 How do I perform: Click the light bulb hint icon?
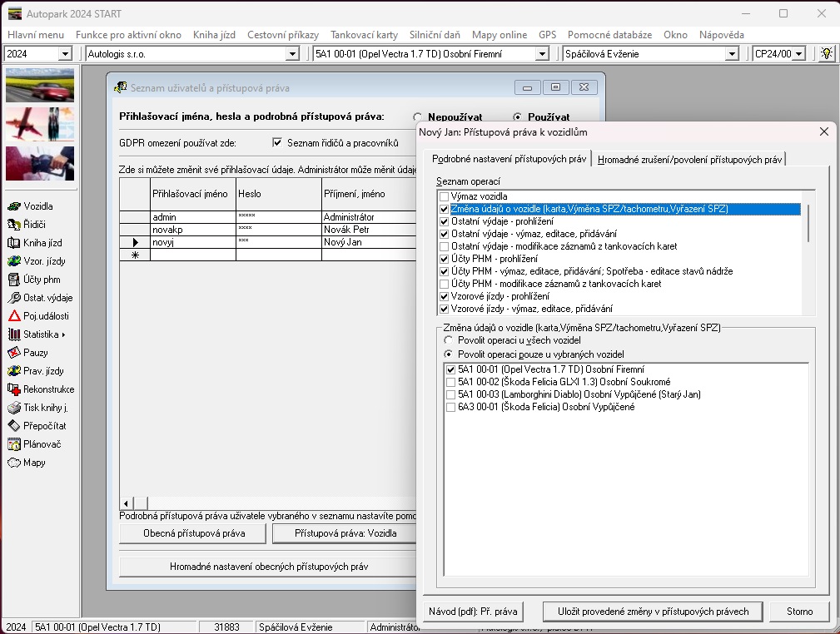click(826, 53)
